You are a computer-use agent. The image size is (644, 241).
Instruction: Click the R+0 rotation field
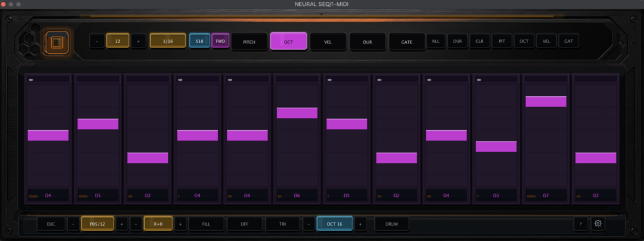point(158,224)
